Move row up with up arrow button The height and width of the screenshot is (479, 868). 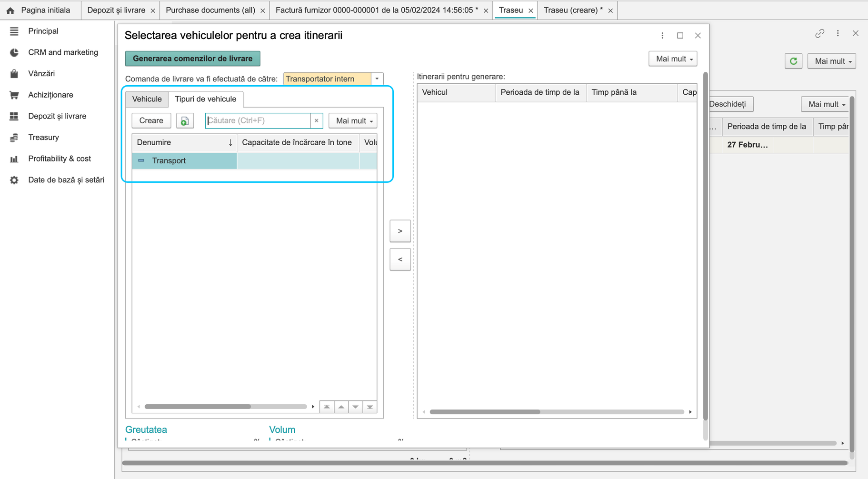(x=341, y=407)
